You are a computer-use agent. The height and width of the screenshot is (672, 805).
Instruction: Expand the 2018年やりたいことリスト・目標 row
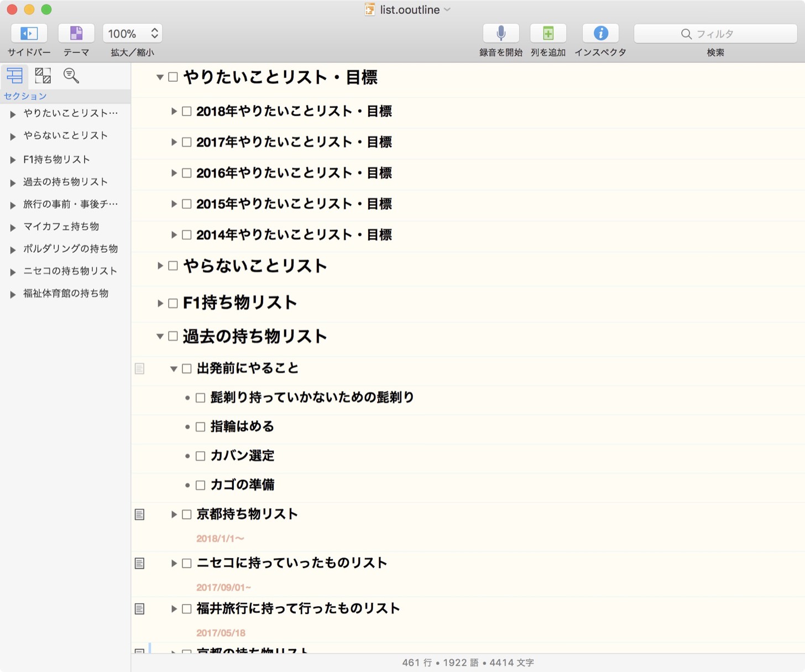tap(174, 111)
